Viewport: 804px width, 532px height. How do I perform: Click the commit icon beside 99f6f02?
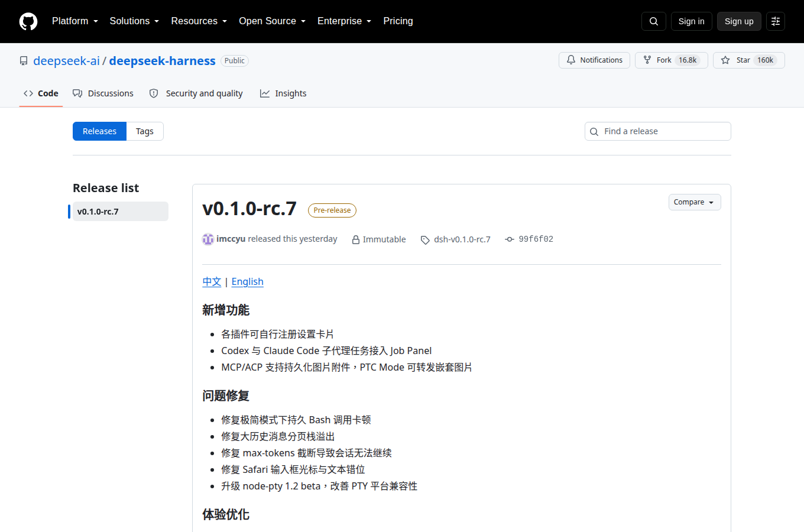click(x=510, y=239)
